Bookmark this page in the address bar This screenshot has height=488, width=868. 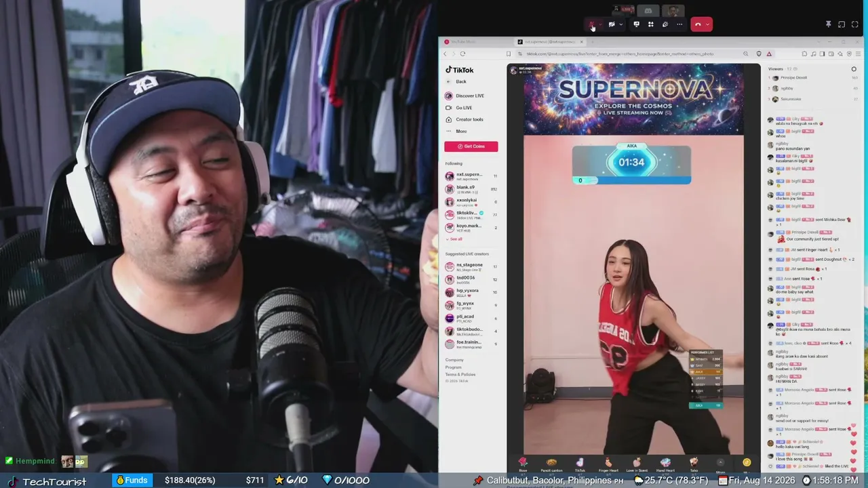(508, 54)
